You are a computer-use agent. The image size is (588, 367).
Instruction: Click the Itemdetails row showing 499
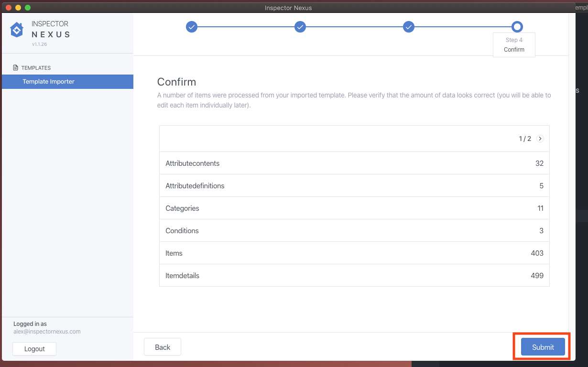(354, 276)
